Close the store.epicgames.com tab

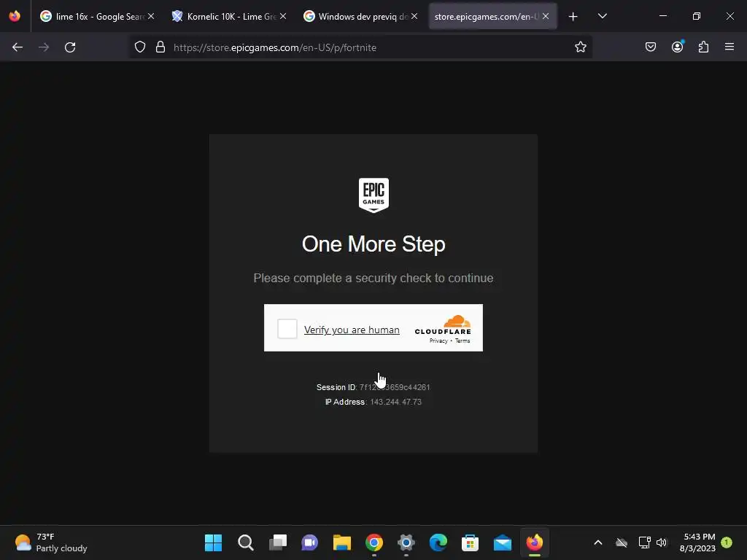pos(546,16)
